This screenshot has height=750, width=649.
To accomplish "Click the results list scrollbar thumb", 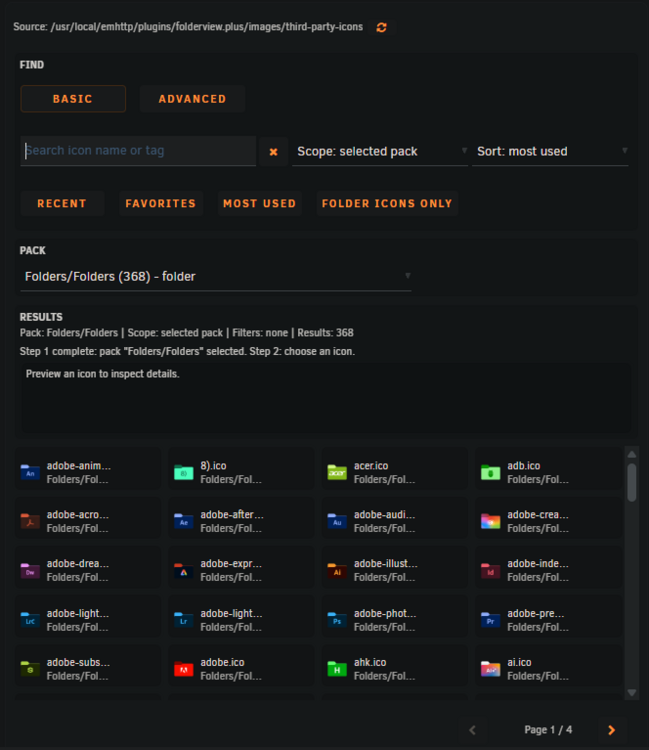I will click(632, 482).
